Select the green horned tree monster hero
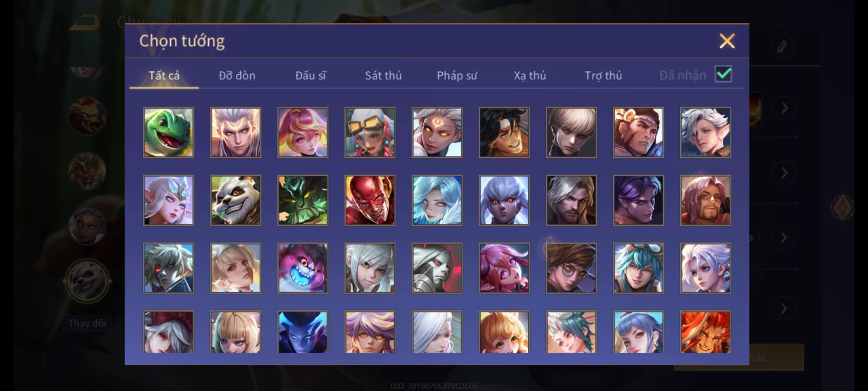 303,200
